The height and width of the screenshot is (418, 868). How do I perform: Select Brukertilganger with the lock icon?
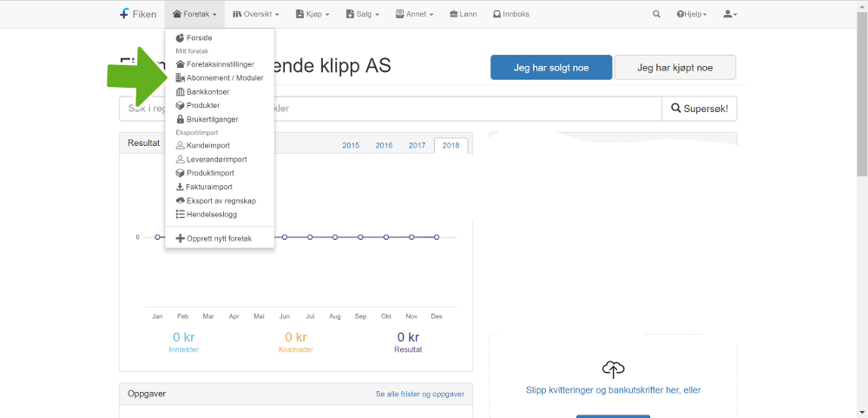point(212,119)
